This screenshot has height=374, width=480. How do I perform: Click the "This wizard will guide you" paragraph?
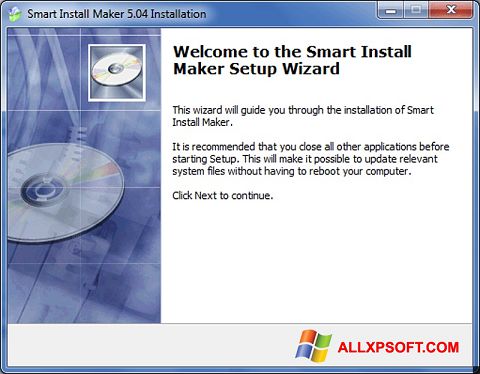[x=303, y=116]
